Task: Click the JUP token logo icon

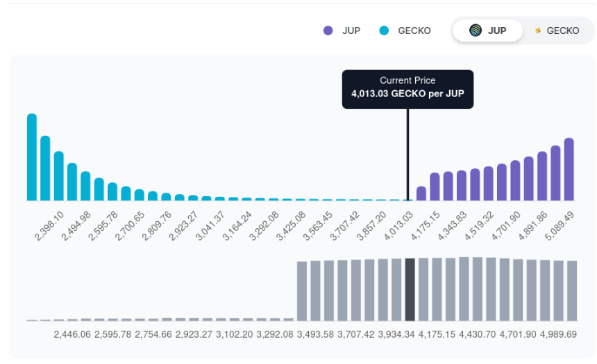Action: 475,30
